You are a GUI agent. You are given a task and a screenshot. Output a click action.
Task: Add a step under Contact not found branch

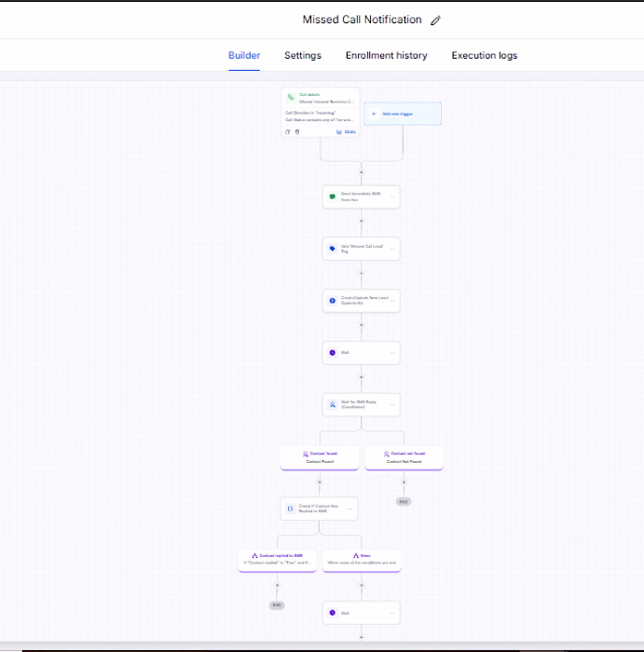point(404,482)
